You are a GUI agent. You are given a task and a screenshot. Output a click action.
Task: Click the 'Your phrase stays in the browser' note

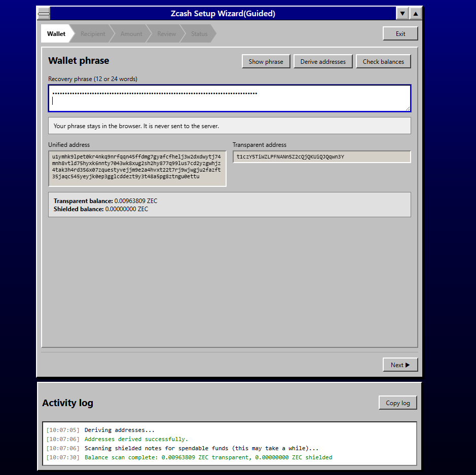(x=230, y=126)
